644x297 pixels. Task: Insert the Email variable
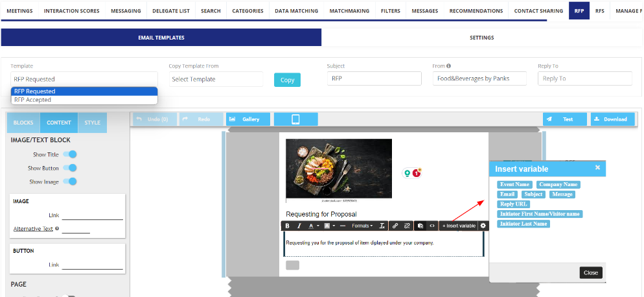point(507,194)
